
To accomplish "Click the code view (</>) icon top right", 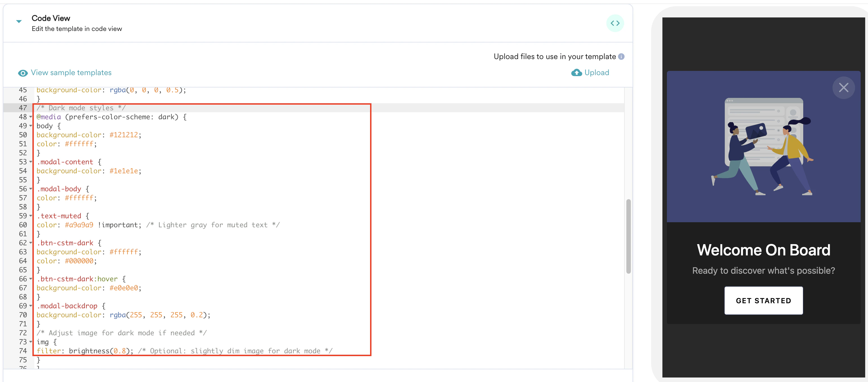I will pyautogui.click(x=615, y=23).
